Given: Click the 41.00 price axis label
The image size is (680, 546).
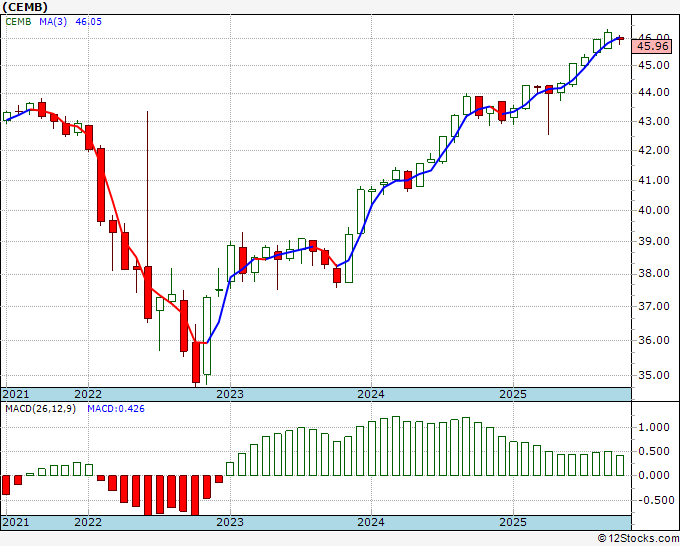Looking at the screenshot, I should point(654,180).
